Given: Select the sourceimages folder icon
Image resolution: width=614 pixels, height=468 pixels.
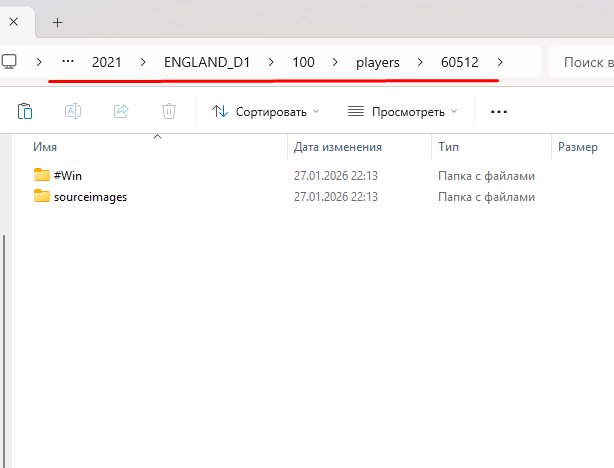Looking at the screenshot, I should 42,195.
